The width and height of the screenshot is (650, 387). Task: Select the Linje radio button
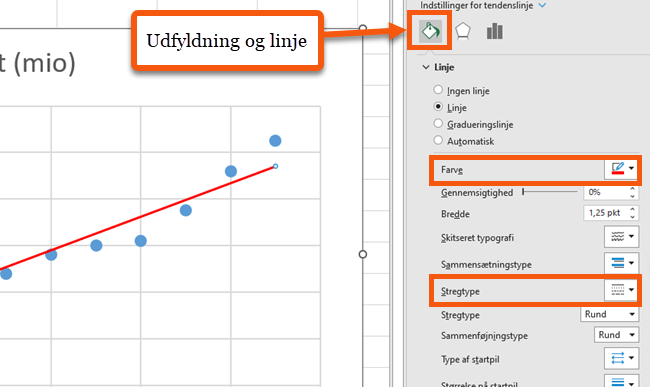[x=438, y=107]
